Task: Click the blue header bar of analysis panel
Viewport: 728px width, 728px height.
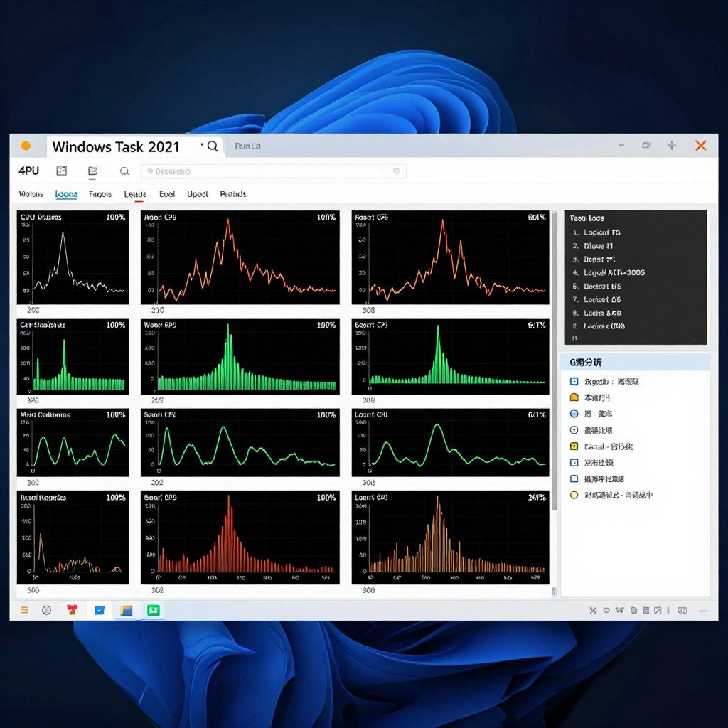Action: 636,362
